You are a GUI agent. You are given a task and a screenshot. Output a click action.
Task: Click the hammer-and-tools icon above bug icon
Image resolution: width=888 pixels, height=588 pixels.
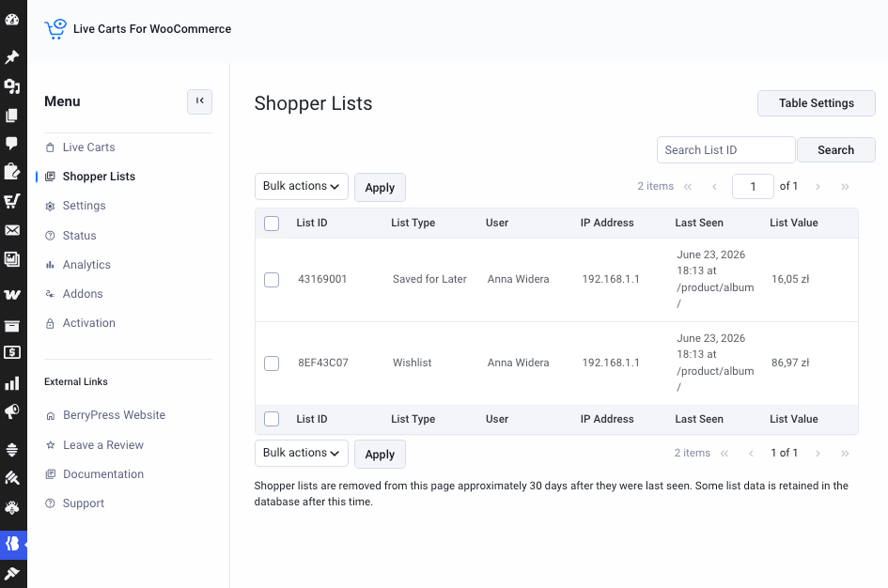coord(12,478)
